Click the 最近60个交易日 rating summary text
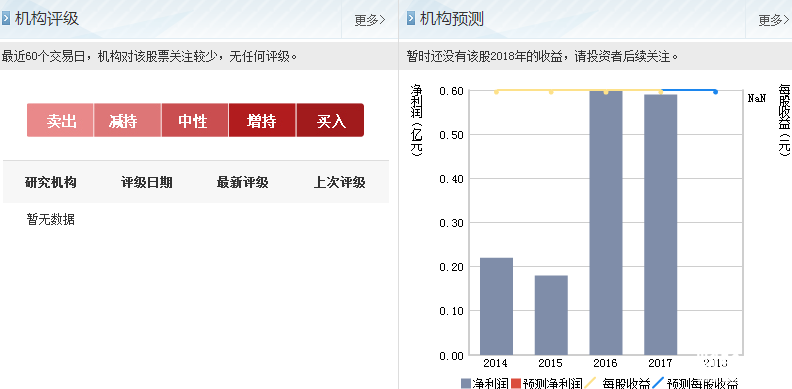This screenshot has width=792, height=389. pos(150,56)
